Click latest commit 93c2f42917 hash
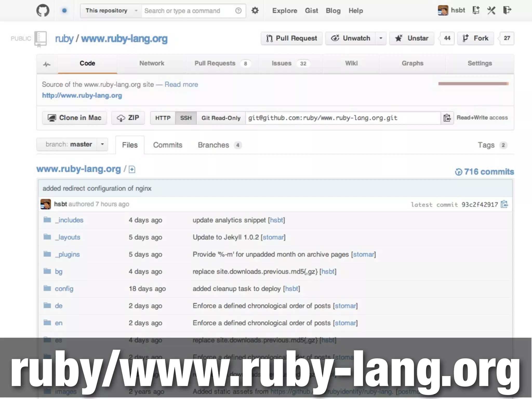 (x=480, y=205)
